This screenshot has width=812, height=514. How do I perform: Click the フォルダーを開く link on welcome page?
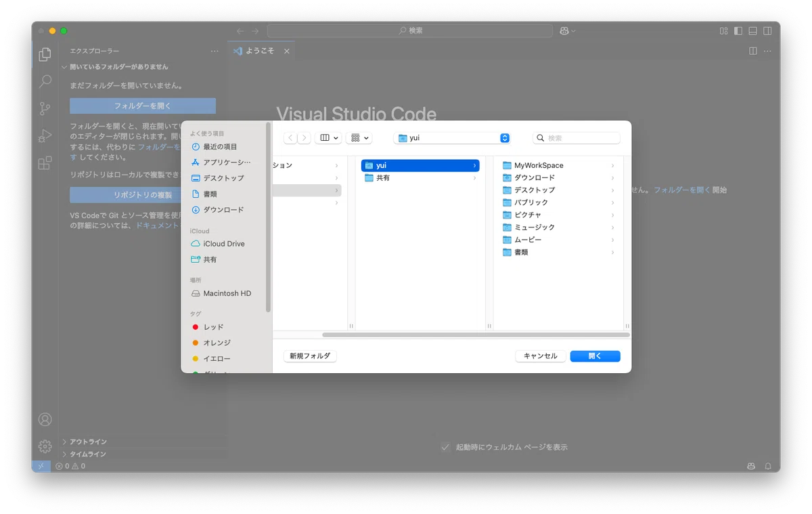click(682, 190)
